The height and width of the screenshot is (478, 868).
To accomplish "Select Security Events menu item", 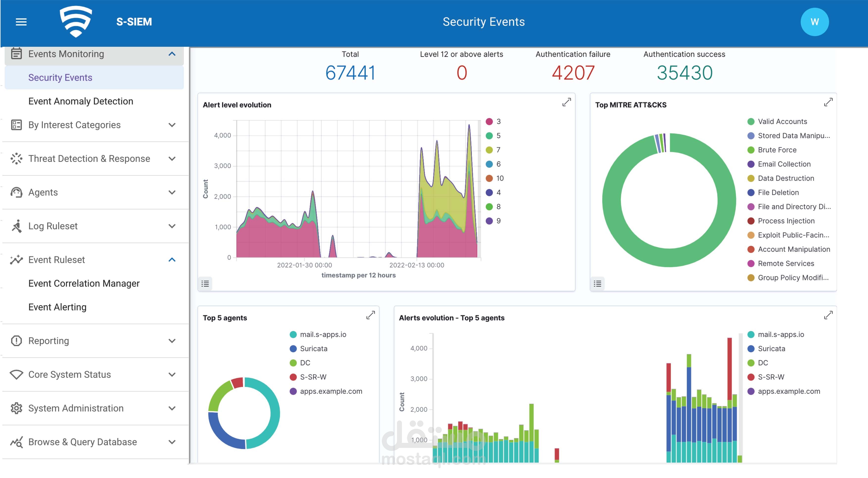I will (94, 77).
